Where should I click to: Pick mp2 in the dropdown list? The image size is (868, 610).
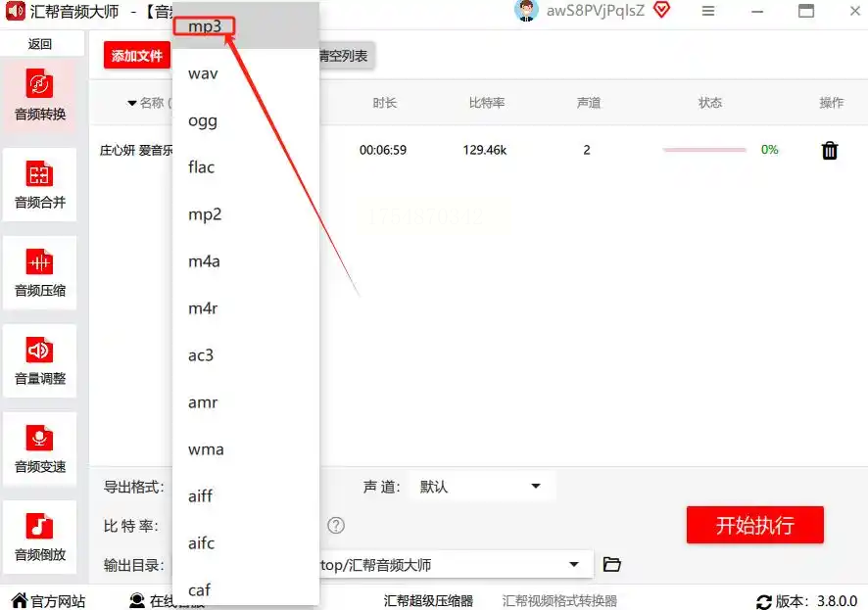tap(246, 214)
